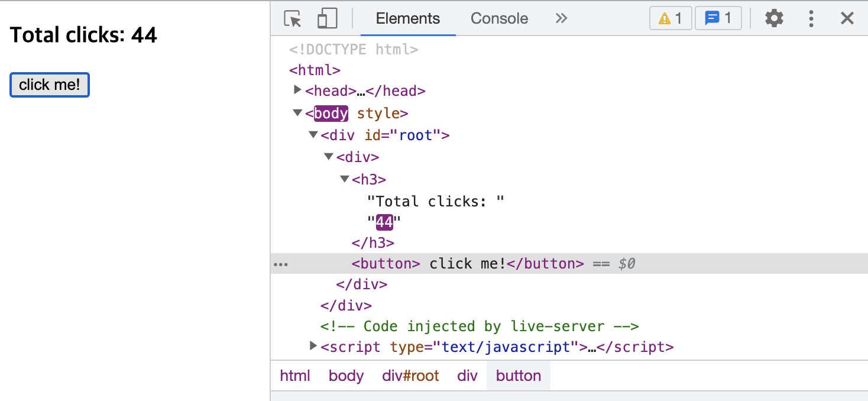Collapse the body element node
This screenshot has width=868, height=401.
(x=297, y=112)
